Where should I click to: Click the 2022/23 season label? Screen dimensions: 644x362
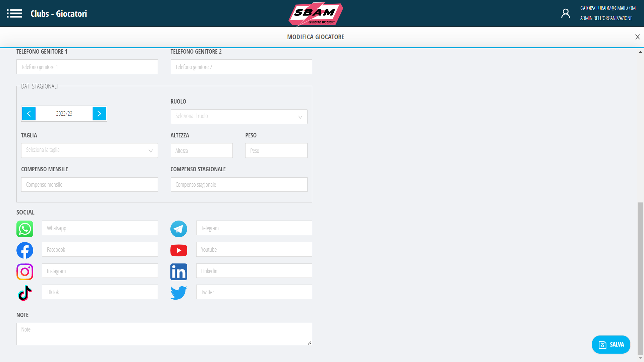(x=64, y=114)
